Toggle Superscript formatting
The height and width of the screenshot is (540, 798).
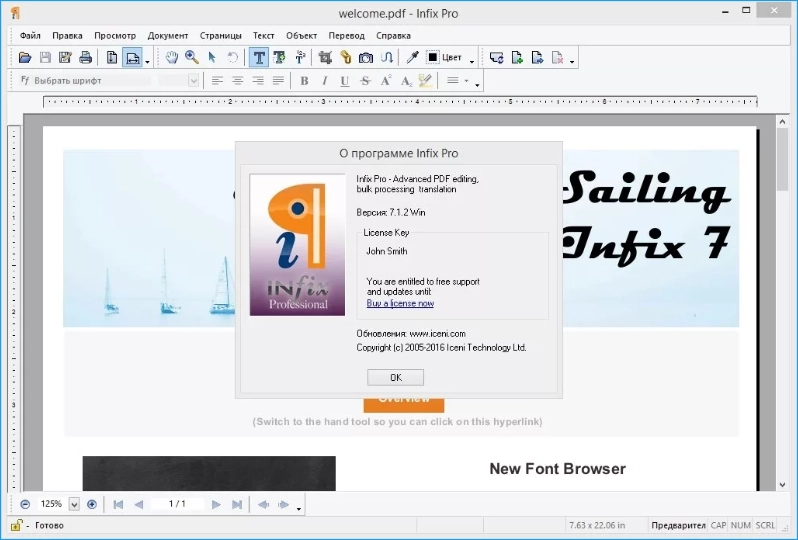click(x=386, y=80)
